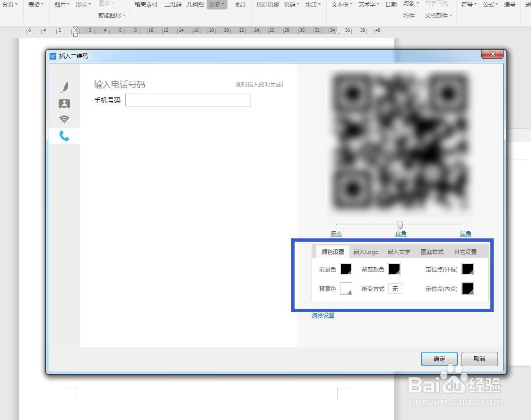Click 二维码 in the ribbon
531x420 pixels.
173,5
